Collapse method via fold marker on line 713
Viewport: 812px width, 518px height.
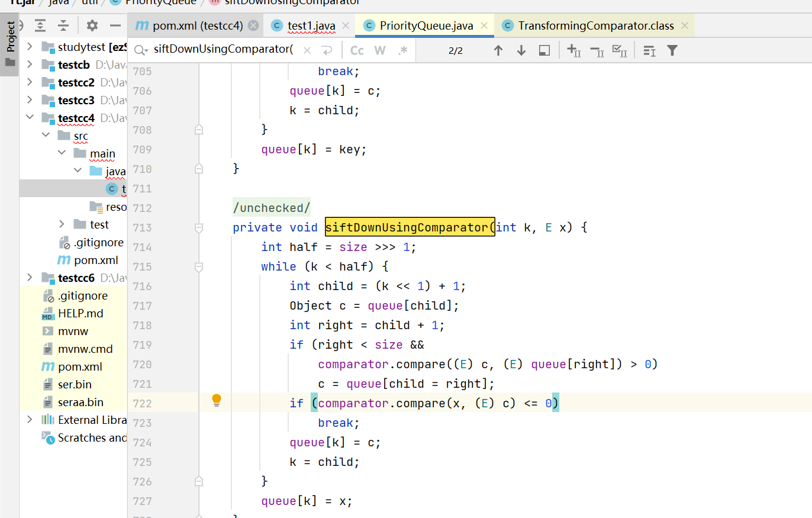click(x=199, y=227)
